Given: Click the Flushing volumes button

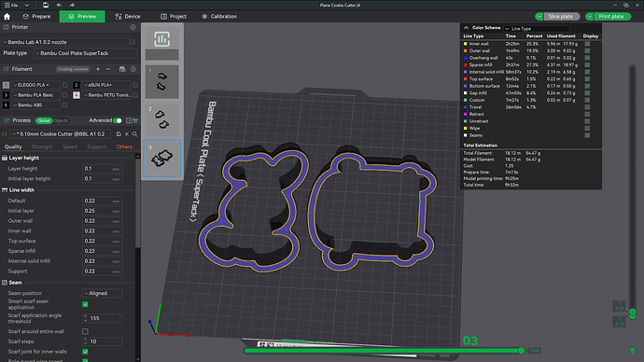Looking at the screenshot, I should [x=73, y=69].
